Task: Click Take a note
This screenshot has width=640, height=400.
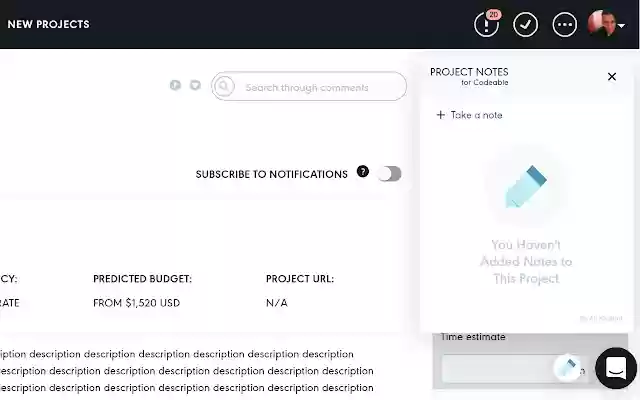Action: (x=476, y=115)
